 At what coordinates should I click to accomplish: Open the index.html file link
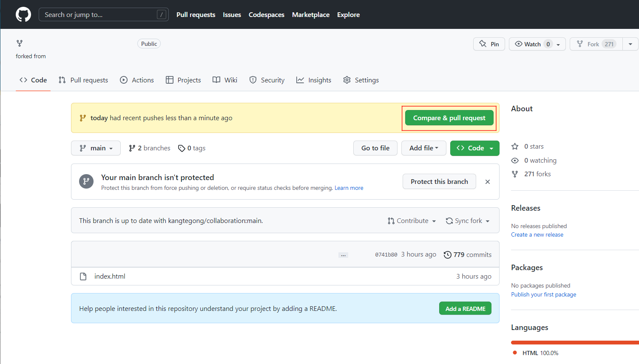pyautogui.click(x=110, y=277)
